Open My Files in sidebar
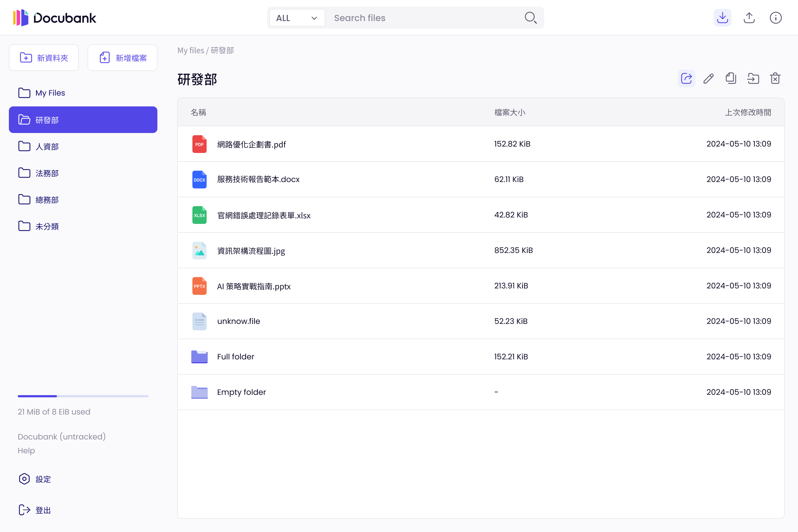 click(x=83, y=93)
